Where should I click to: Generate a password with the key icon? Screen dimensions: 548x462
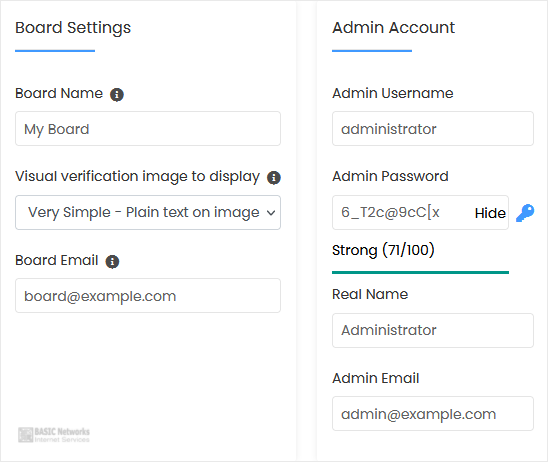pyautogui.click(x=525, y=213)
